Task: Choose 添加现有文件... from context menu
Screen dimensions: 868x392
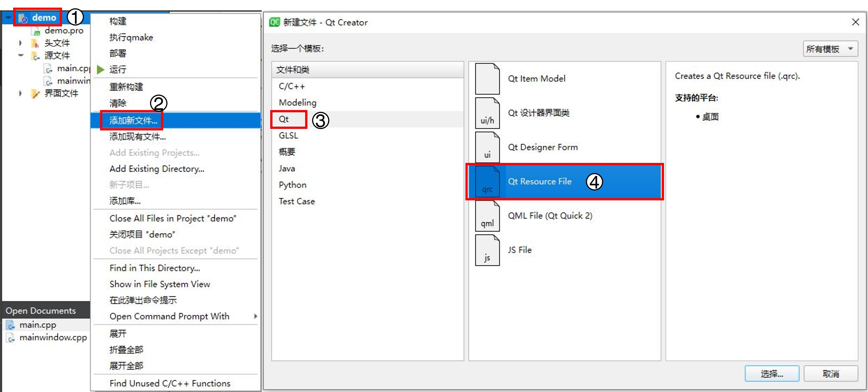Action: (176, 137)
